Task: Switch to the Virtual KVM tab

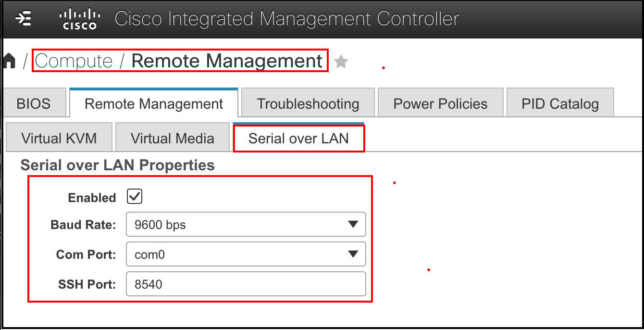Action: click(59, 138)
